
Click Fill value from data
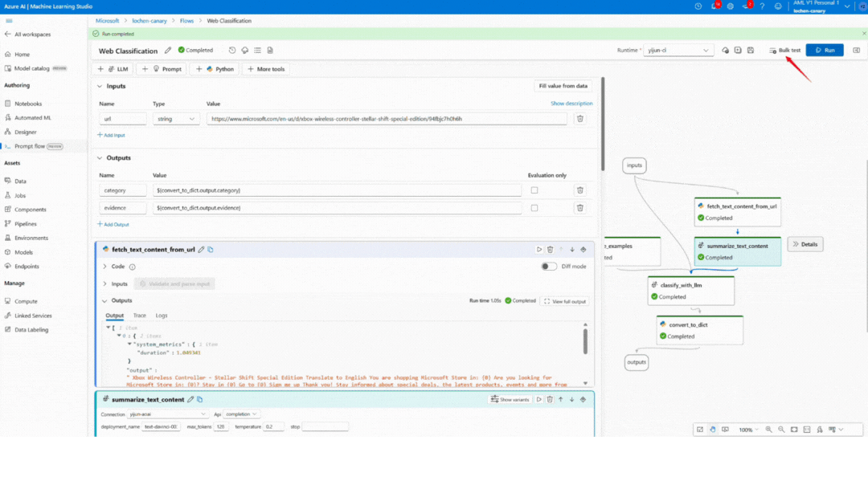563,86
